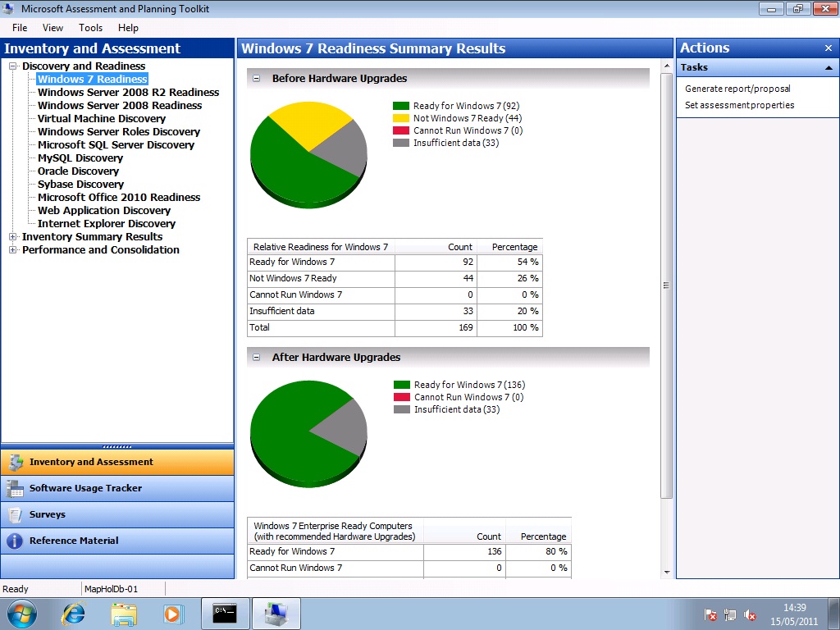
Task: Select Windows Server 2008 Readiness item
Action: [x=120, y=106]
